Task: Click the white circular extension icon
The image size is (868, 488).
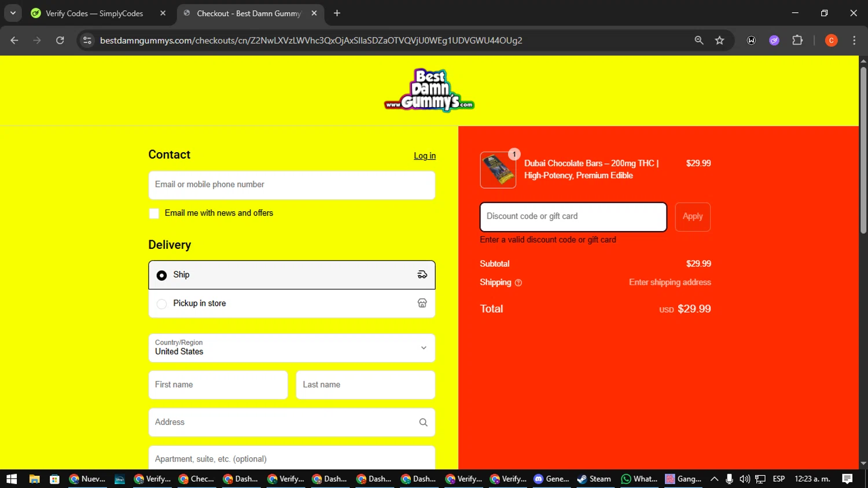Action: tap(751, 41)
